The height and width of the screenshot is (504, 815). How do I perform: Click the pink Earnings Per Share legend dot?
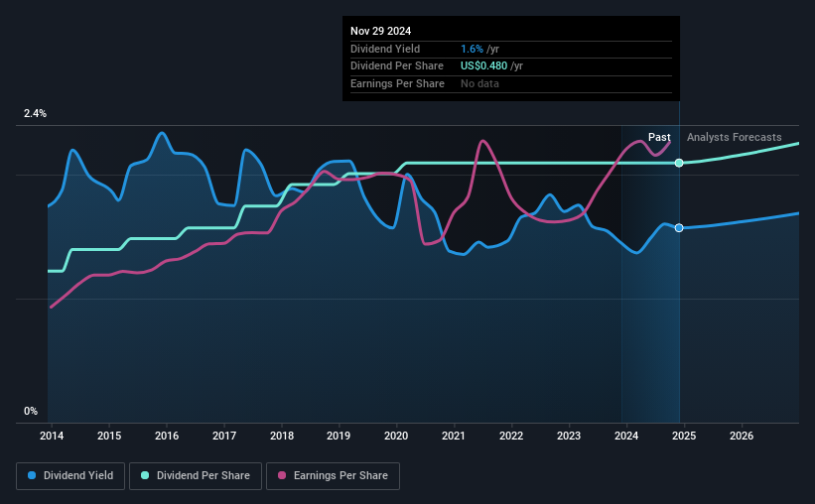click(282, 475)
